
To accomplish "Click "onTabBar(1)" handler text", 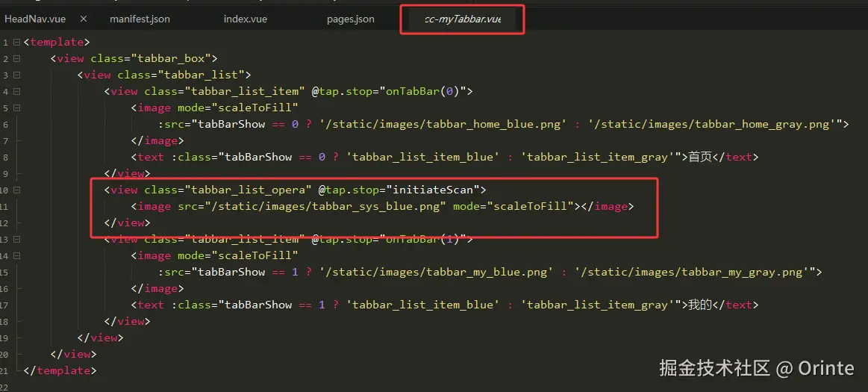I will [422, 239].
